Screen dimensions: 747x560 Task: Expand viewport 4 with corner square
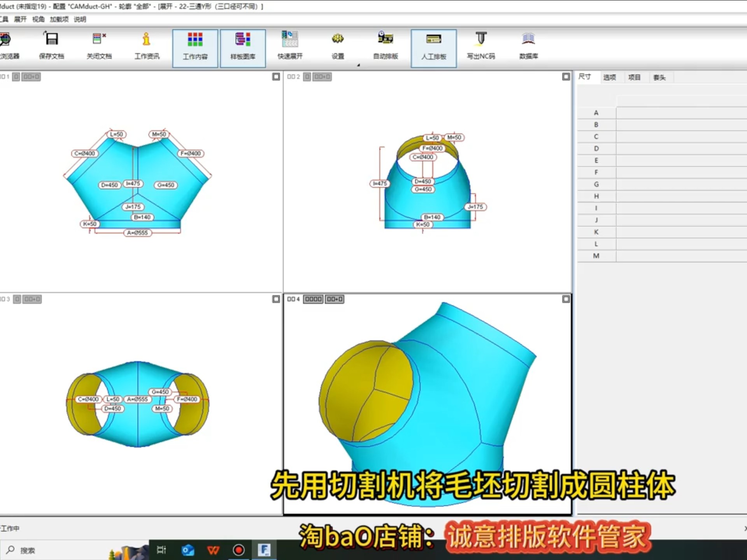pos(566,299)
